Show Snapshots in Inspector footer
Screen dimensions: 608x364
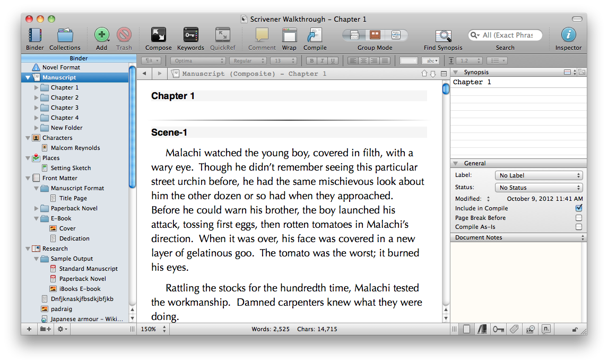coord(530,329)
